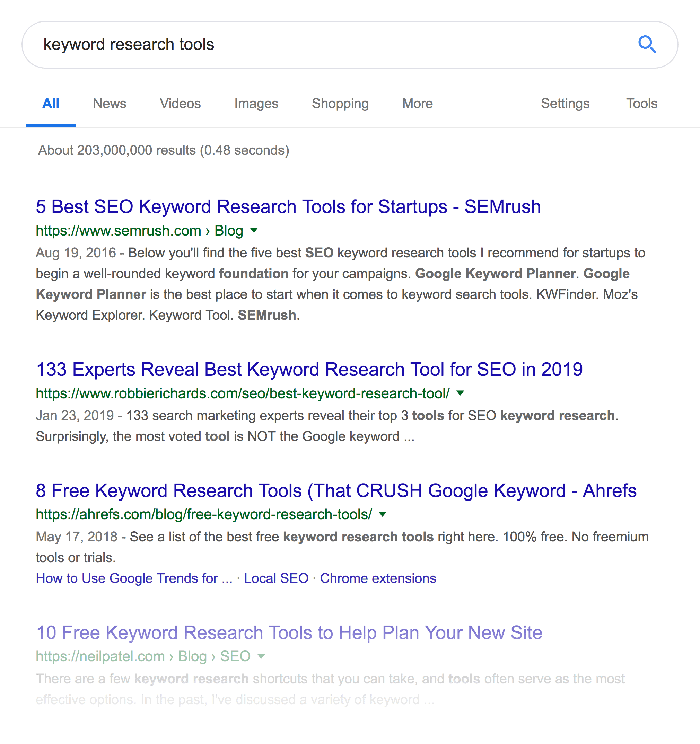Open the Ahrefs 8 Free Keyword Research Tools result
Image resolution: width=700 pixels, height=744 pixels.
point(336,491)
